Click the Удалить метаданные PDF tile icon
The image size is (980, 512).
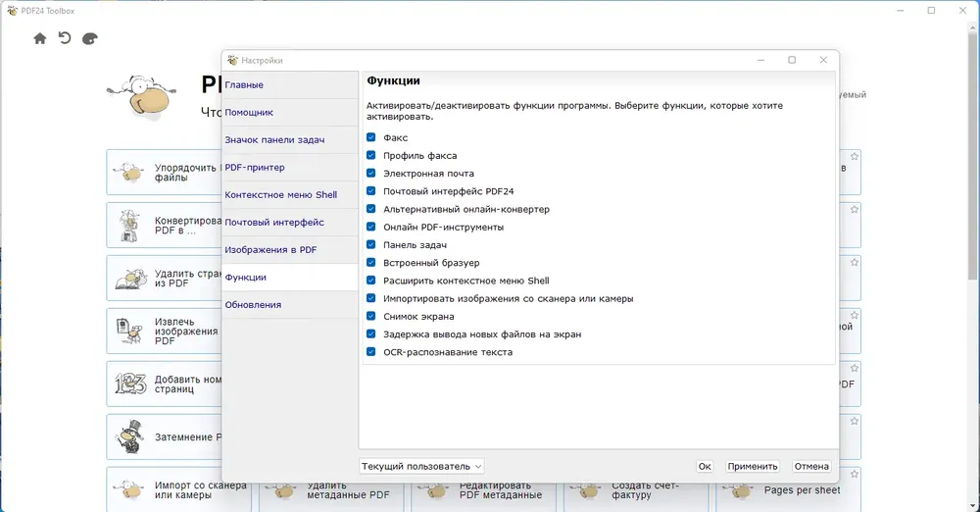tap(282, 490)
